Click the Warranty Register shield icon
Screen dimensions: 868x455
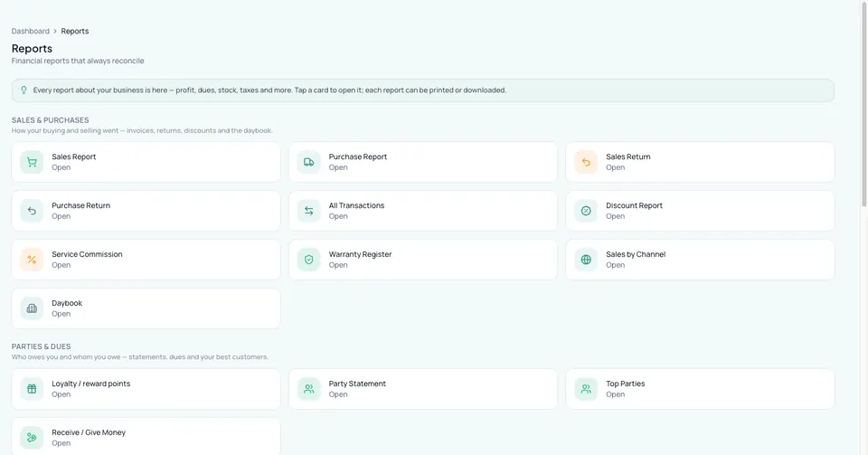pos(309,260)
